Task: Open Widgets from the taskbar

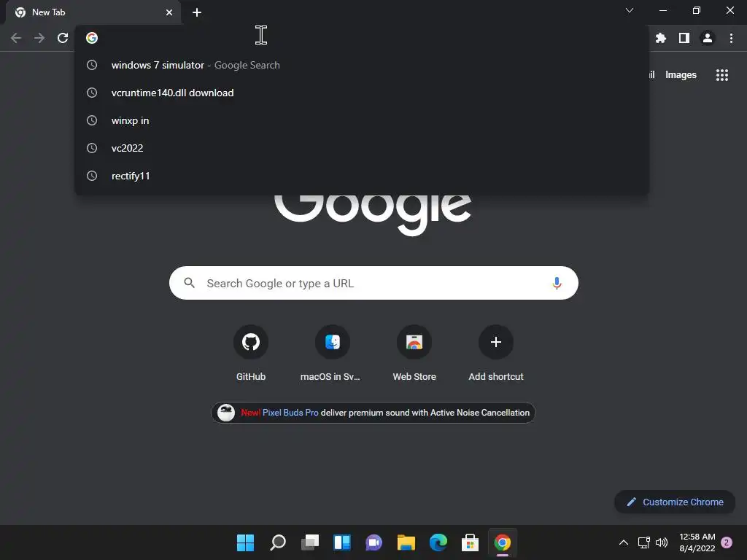Action: pyautogui.click(x=342, y=542)
